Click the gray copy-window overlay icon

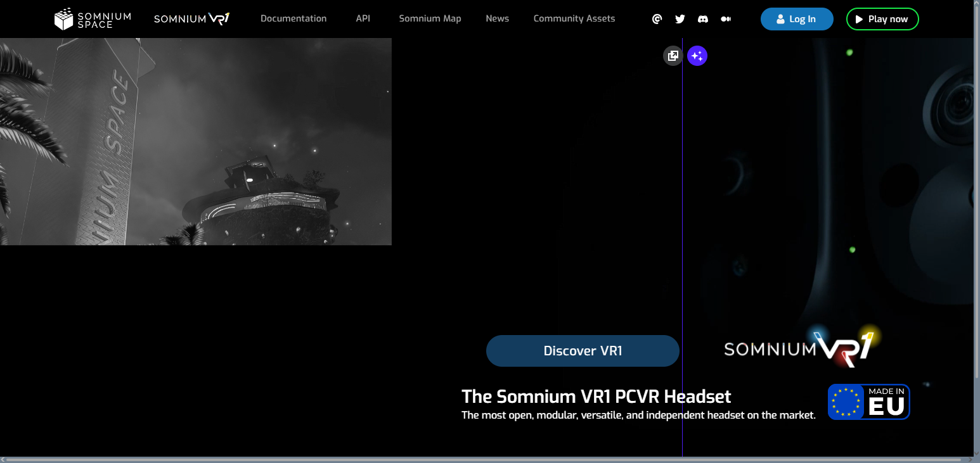tap(673, 56)
